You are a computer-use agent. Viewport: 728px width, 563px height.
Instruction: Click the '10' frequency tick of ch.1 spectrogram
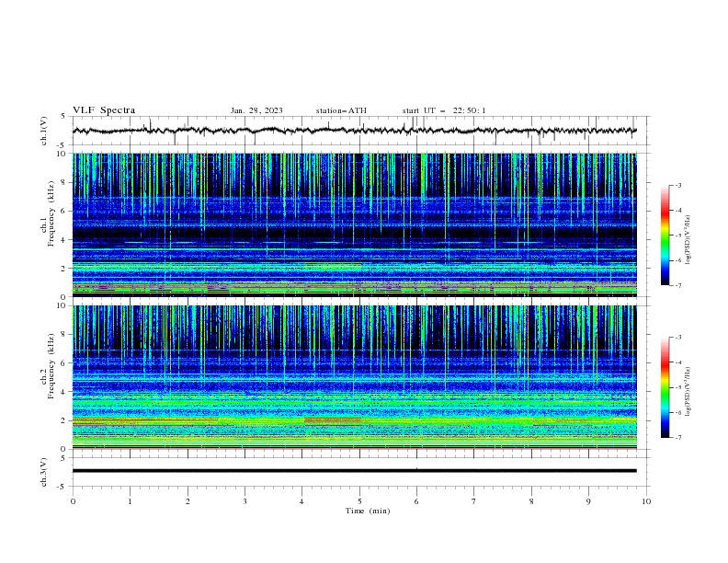(x=63, y=154)
